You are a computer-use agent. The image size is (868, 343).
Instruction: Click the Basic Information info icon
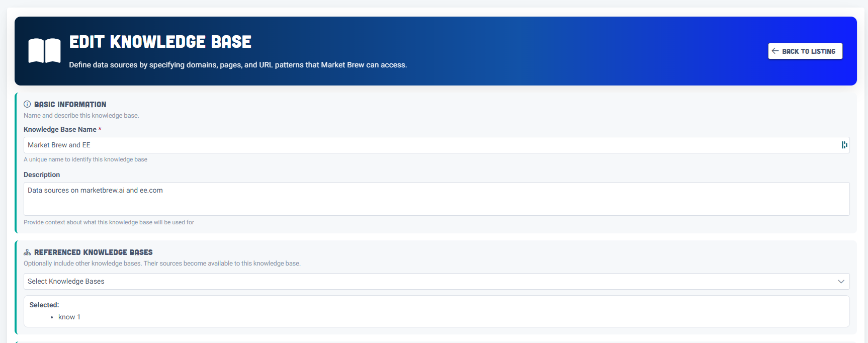point(27,104)
